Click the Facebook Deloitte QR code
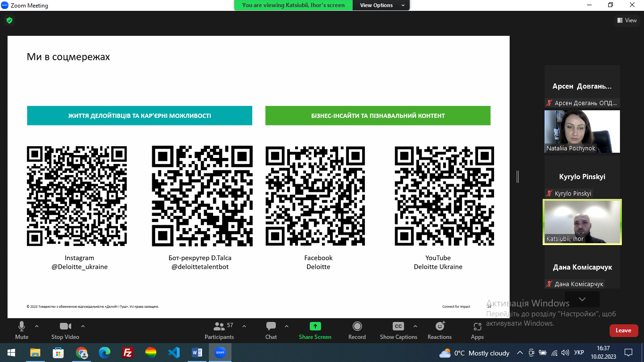This screenshot has width=644, height=362. coord(315,196)
